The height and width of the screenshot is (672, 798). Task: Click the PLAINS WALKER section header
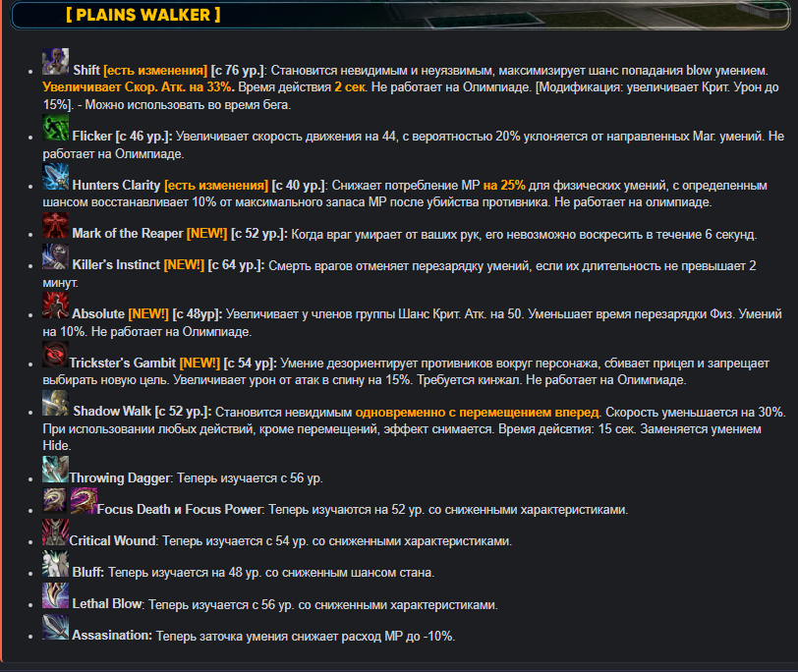143,15
